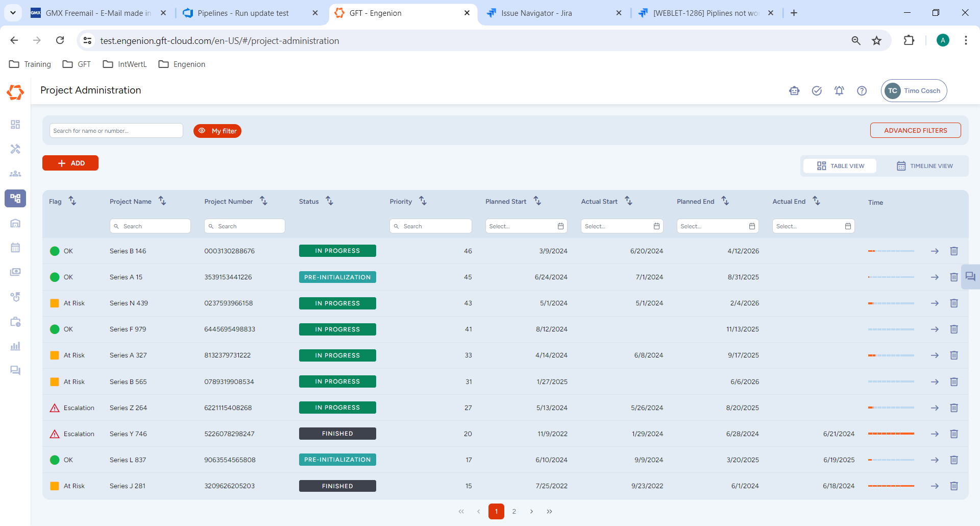Viewport: 980px width, 526px height.
Task: Click the time progress bar for Series Y 746
Action: point(891,434)
